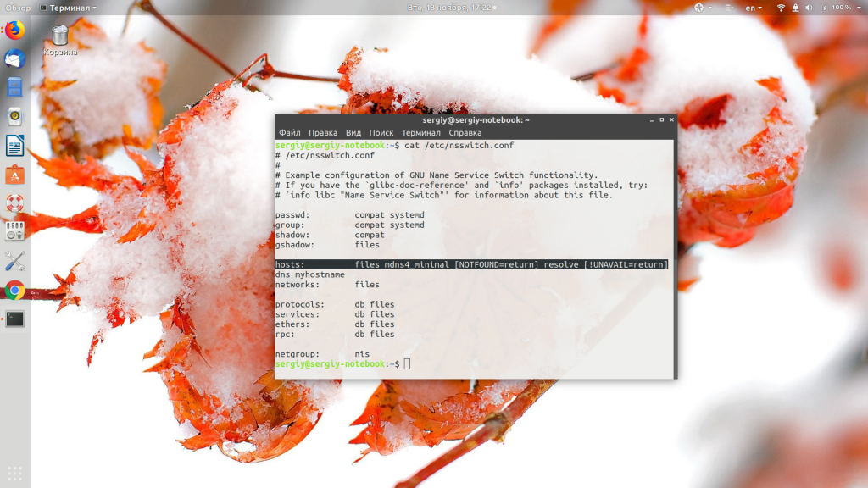Open Firefox from the dock
Screen dimensions: 868x488
[x=15, y=30]
